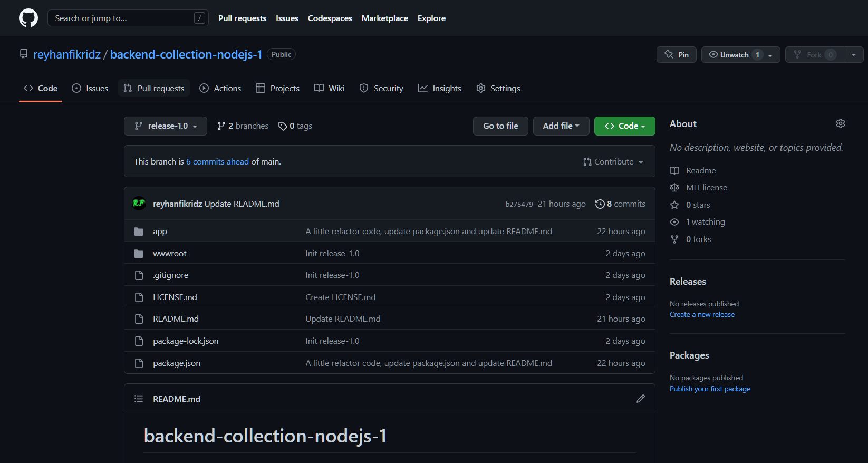868x463 pixels.
Task: Open the Projects tab
Action: pyautogui.click(x=278, y=89)
